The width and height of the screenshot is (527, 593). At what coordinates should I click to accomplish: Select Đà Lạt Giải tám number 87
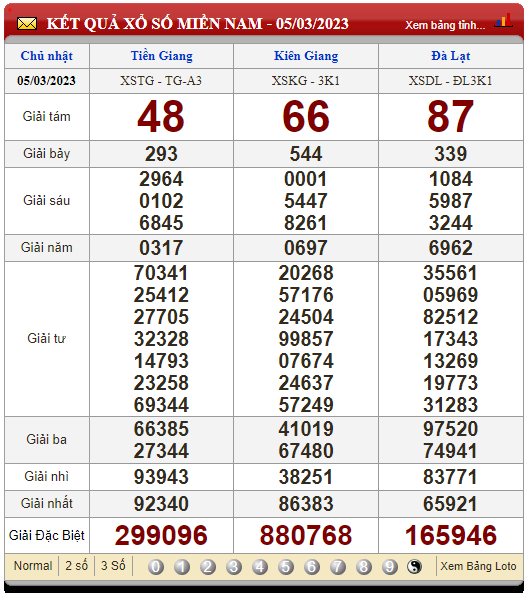(x=451, y=116)
